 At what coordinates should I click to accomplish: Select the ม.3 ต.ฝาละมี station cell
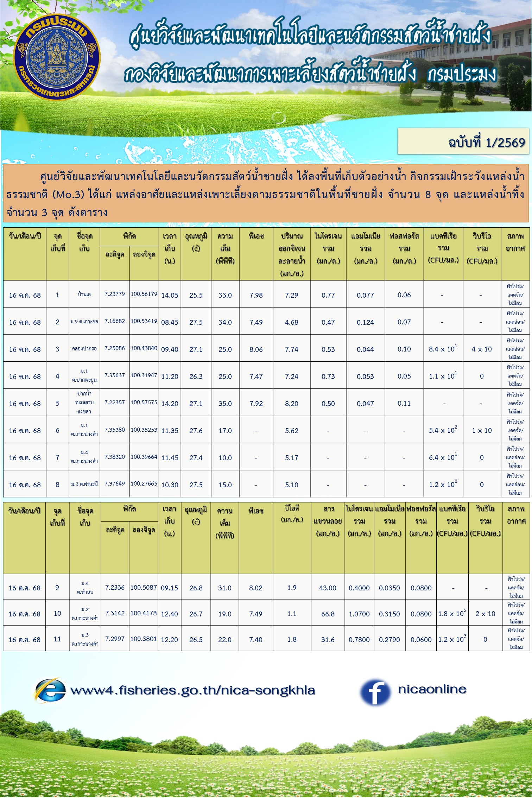(84, 484)
